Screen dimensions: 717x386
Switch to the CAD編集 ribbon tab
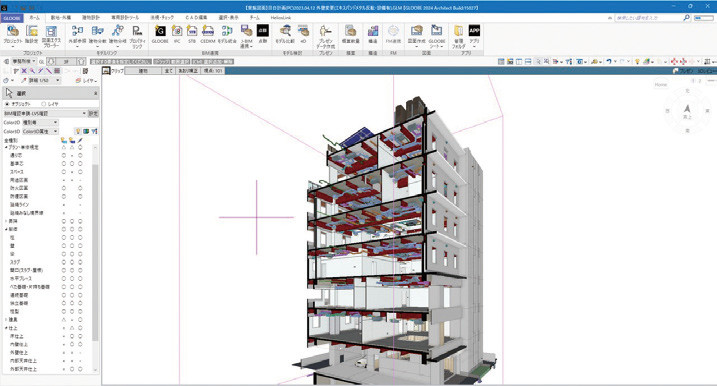196,17
